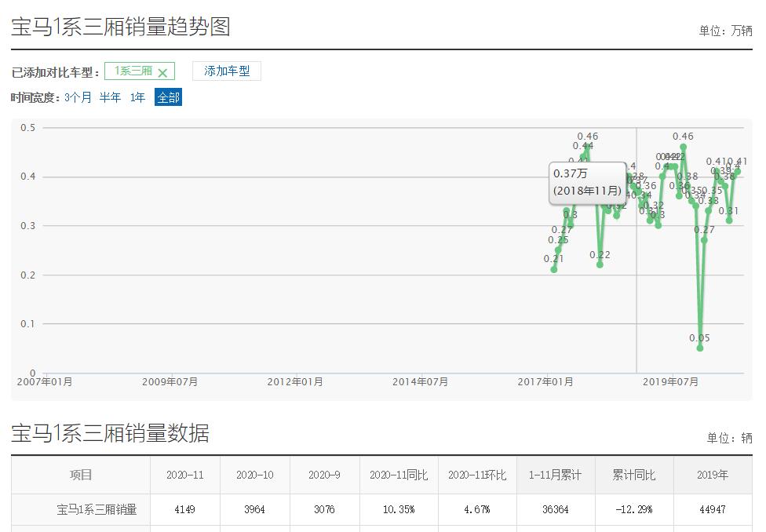The image size is (766, 532).
Task: Click the 2019年07月 axis label
Action: tap(670, 381)
